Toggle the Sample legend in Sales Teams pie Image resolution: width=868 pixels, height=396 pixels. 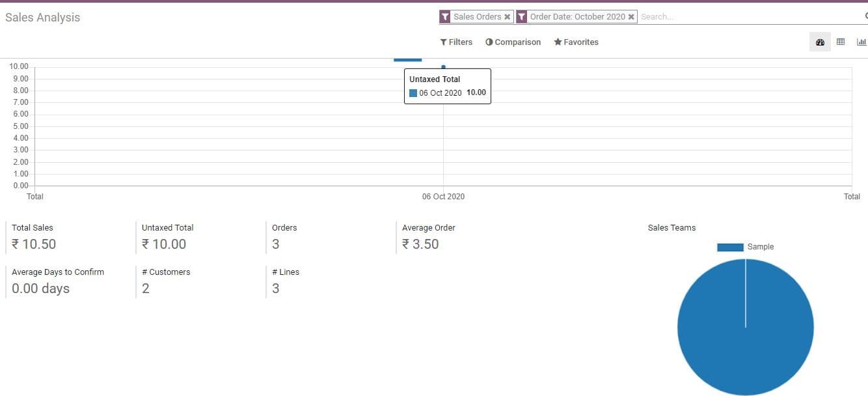745,246
